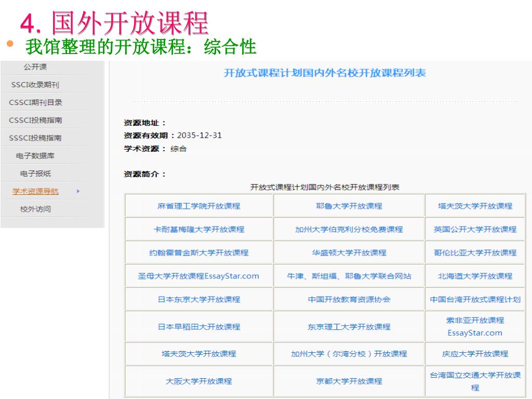Open 日本东京大学开放课程 link
532x399 pixels.
click(199, 300)
